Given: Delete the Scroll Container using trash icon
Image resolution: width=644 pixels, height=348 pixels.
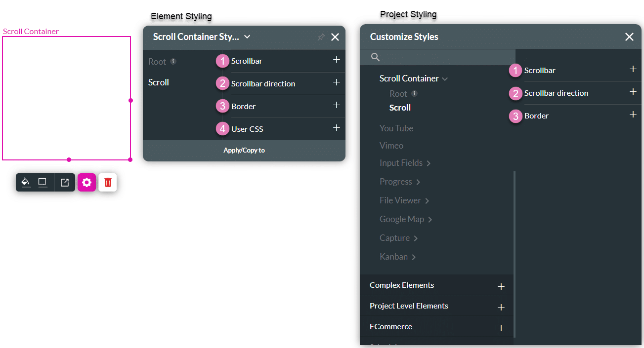Looking at the screenshot, I should [107, 182].
